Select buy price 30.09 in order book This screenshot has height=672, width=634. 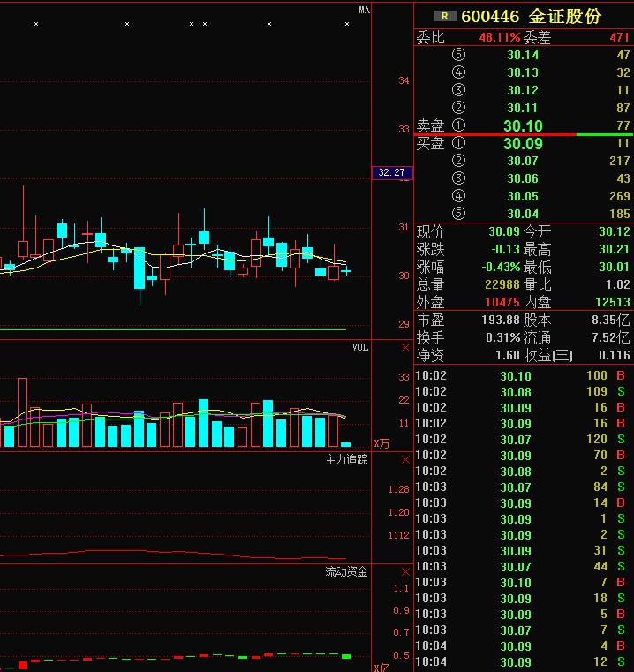click(x=523, y=143)
